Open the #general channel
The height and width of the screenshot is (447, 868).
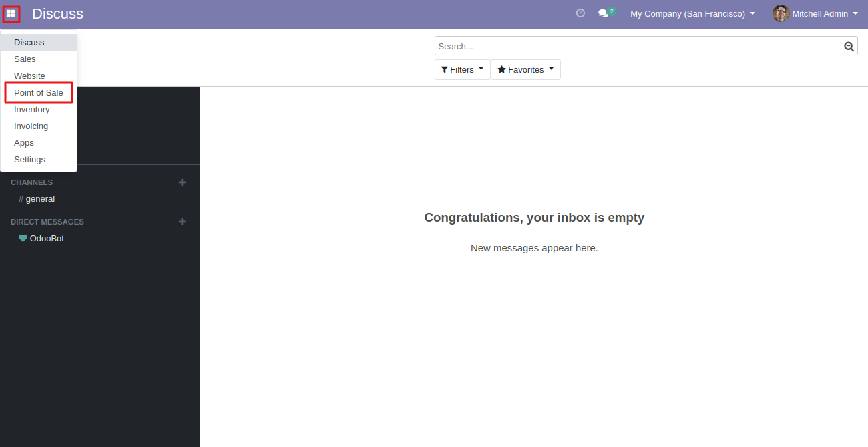coord(37,198)
